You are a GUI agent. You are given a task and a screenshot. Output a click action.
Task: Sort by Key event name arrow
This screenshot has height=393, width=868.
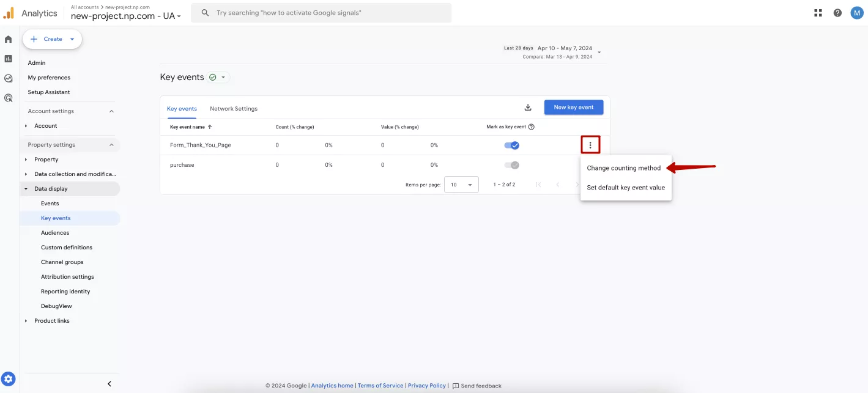[x=210, y=127]
